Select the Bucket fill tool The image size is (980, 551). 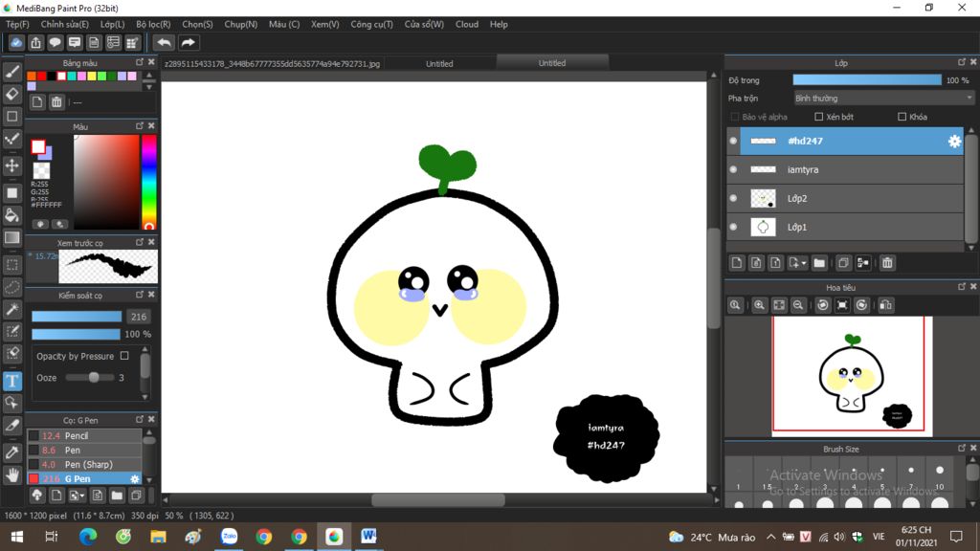[x=11, y=215]
